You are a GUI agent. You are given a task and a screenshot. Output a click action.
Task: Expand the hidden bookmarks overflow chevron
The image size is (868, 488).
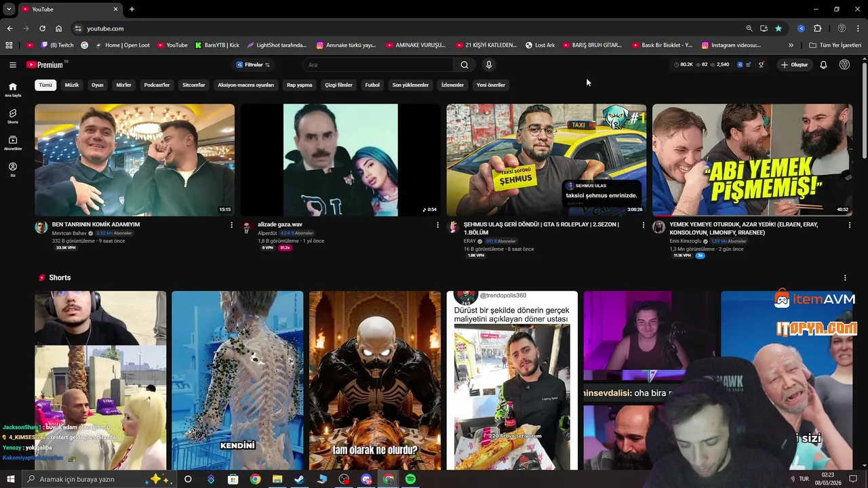pos(791,45)
